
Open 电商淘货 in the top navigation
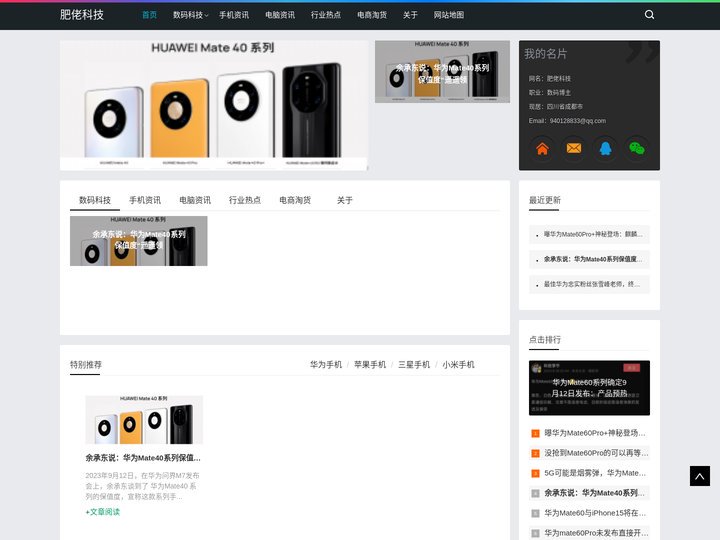372,15
